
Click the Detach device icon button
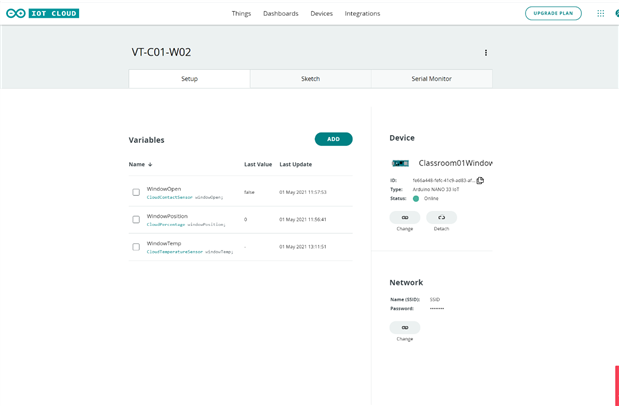pyautogui.click(x=441, y=217)
